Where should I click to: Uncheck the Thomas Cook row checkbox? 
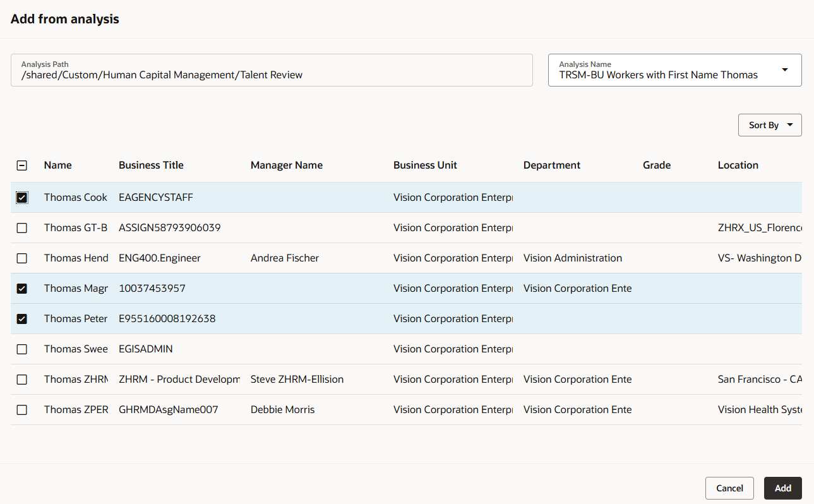(22, 197)
